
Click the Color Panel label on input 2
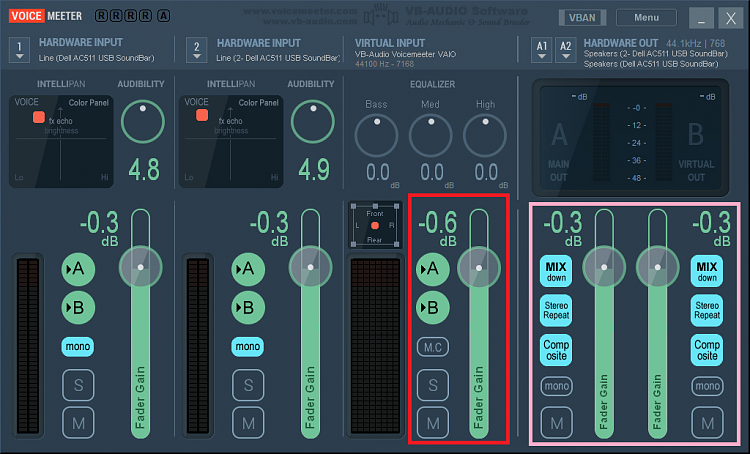(x=258, y=102)
